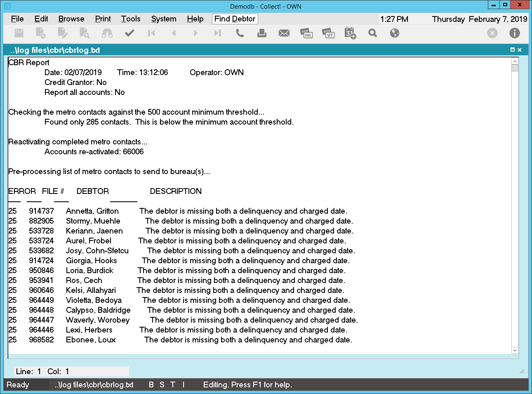The width and height of the screenshot is (532, 394).
Task: Click the info circle icon
Action: click(515, 33)
